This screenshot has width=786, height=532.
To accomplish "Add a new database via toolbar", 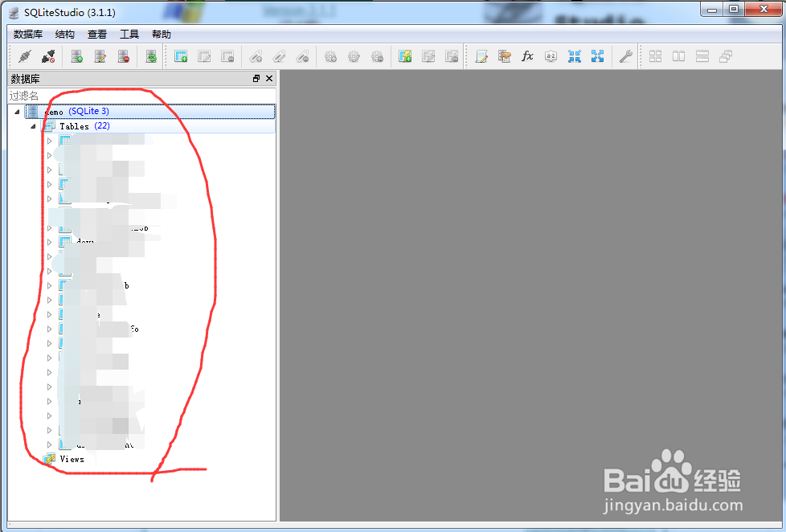I will [76, 56].
